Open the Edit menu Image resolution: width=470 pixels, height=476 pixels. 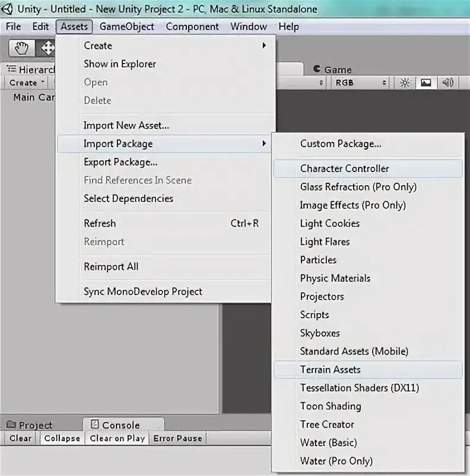pyautogui.click(x=40, y=27)
